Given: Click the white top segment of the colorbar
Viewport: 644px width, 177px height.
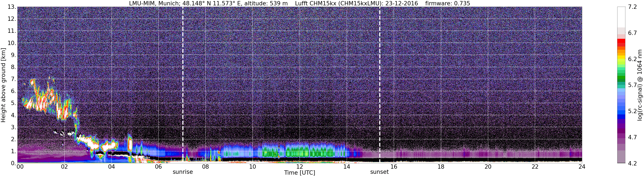Looking at the screenshot, I should pyautogui.click(x=621, y=17).
